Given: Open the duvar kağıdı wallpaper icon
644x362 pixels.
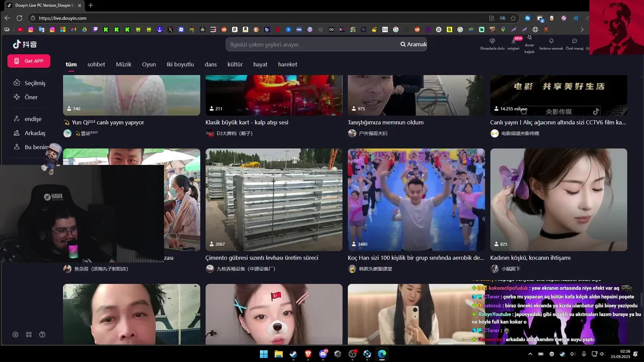Looking at the screenshot, I should click(529, 38).
